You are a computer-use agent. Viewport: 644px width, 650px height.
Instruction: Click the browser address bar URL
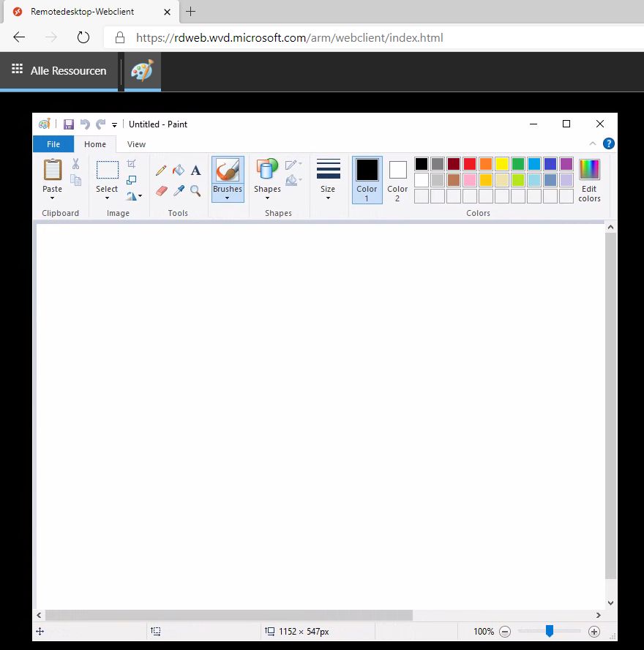coord(289,38)
